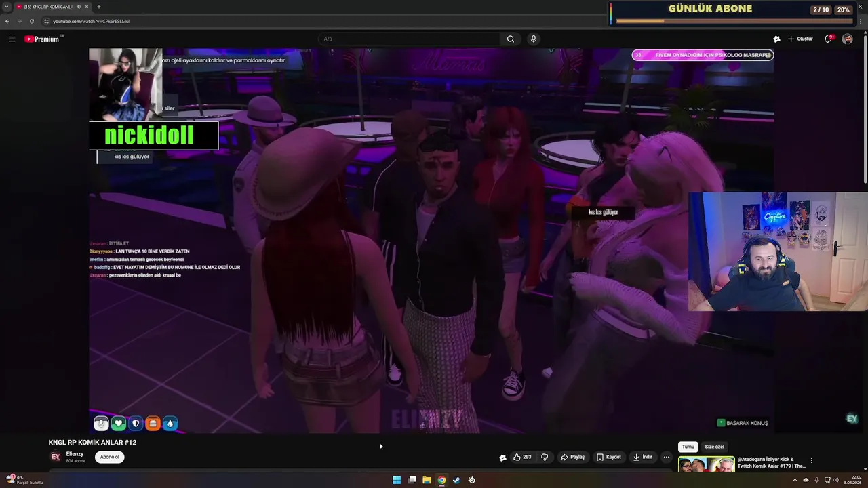Image resolution: width=868 pixels, height=488 pixels.
Task: Open the recommended video's three-dot options menu
Action: [x=811, y=460]
